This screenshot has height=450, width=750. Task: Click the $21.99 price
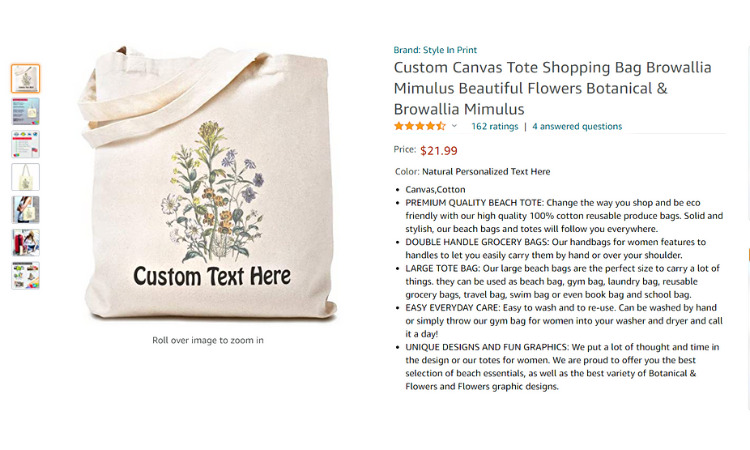pyautogui.click(x=439, y=151)
